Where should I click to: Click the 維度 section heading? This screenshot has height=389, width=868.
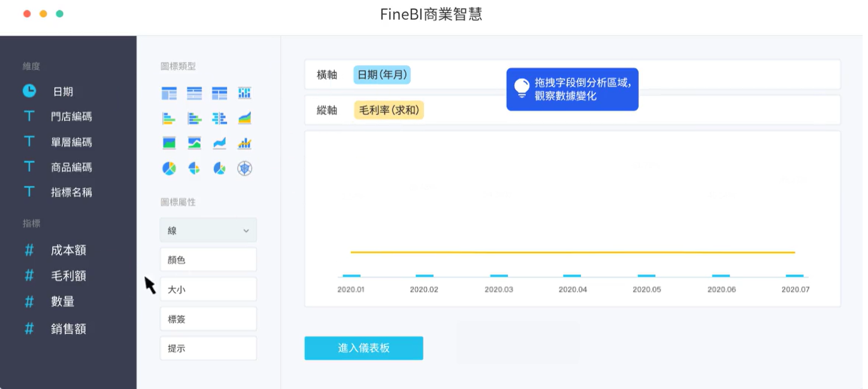[32, 66]
